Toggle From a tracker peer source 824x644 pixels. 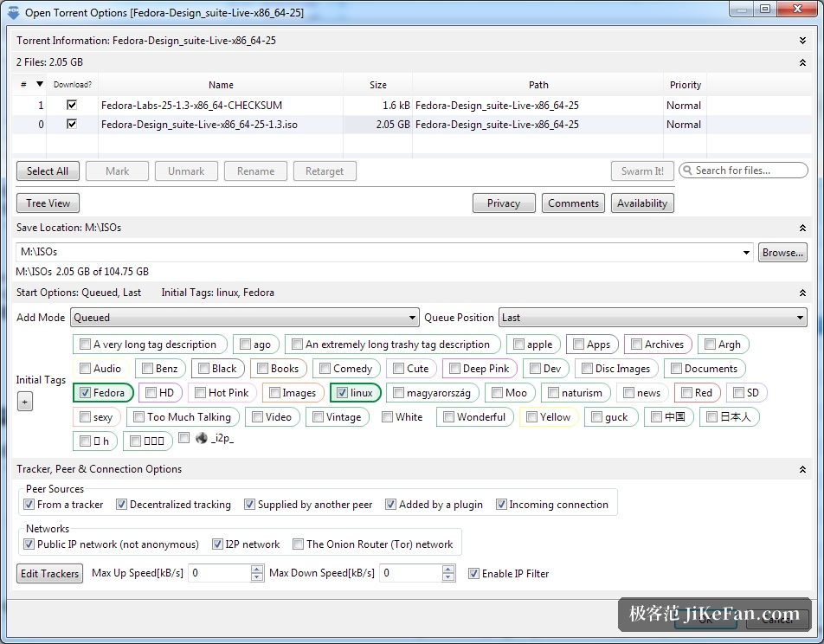tap(29, 505)
